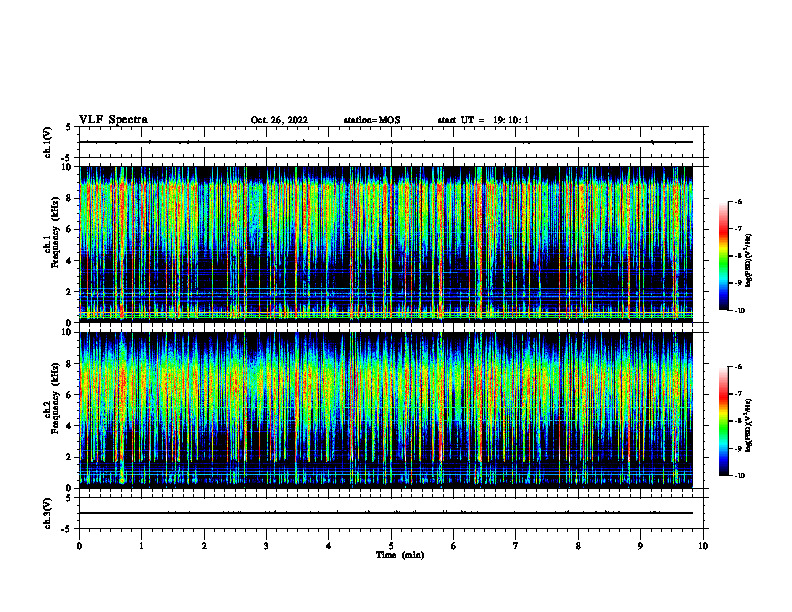Viewport: 792px width, 612px height.
Task: Click the "5" tick on ch.1(V) axis
Action: click(x=70, y=127)
